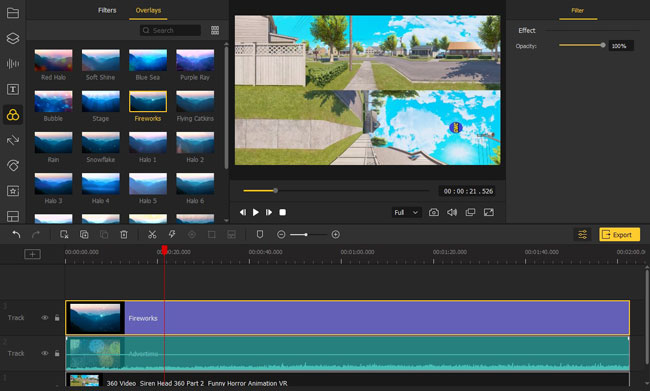The image size is (650, 391).
Task: Select the Purple Ray overlay
Action: [x=195, y=61]
